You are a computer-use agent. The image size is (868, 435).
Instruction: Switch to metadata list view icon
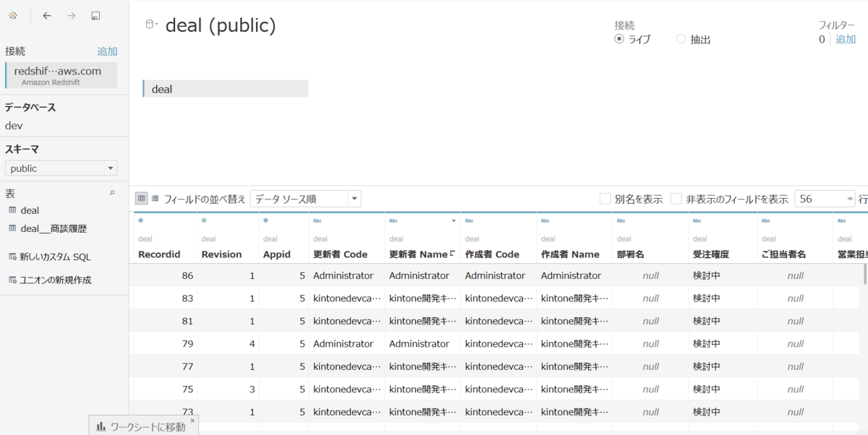point(155,198)
